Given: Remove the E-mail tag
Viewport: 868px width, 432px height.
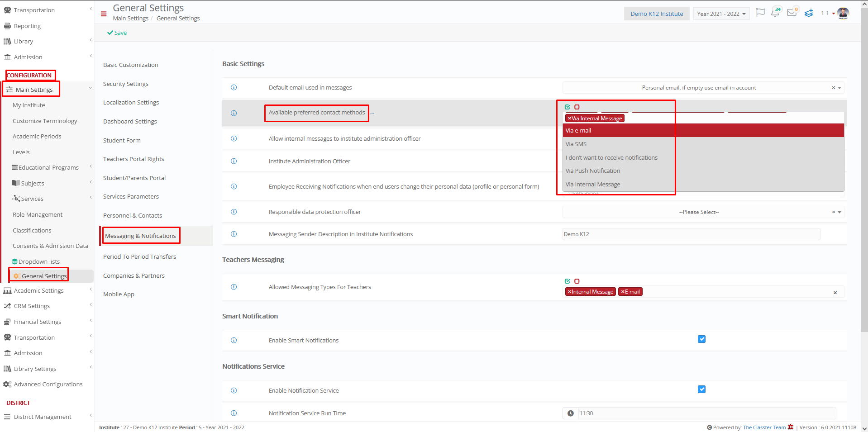Looking at the screenshot, I should click(623, 292).
